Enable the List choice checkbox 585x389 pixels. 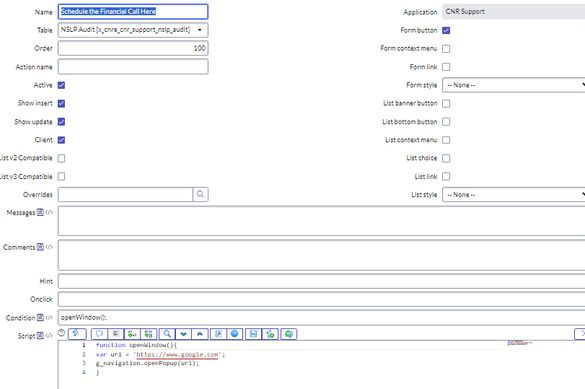(x=446, y=158)
